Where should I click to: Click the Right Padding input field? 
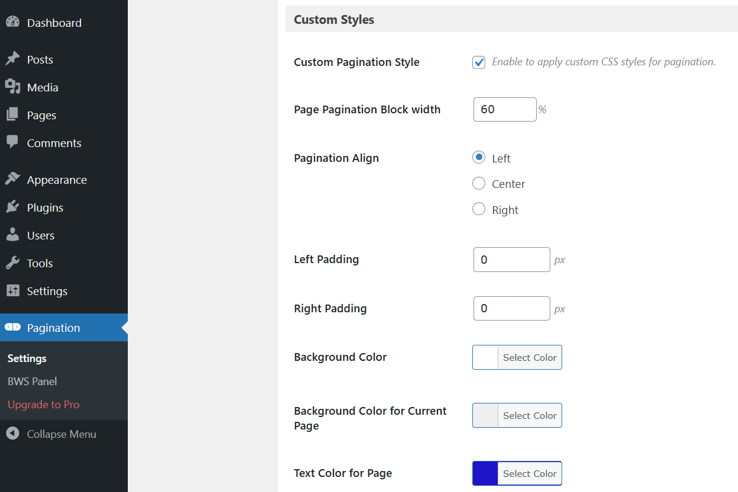coord(512,308)
